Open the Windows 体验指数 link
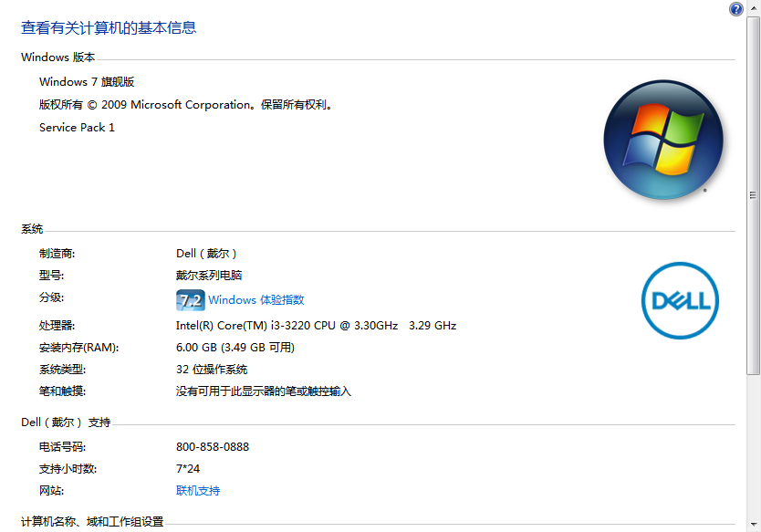This screenshot has height=532, width=761. pos(255,300)
